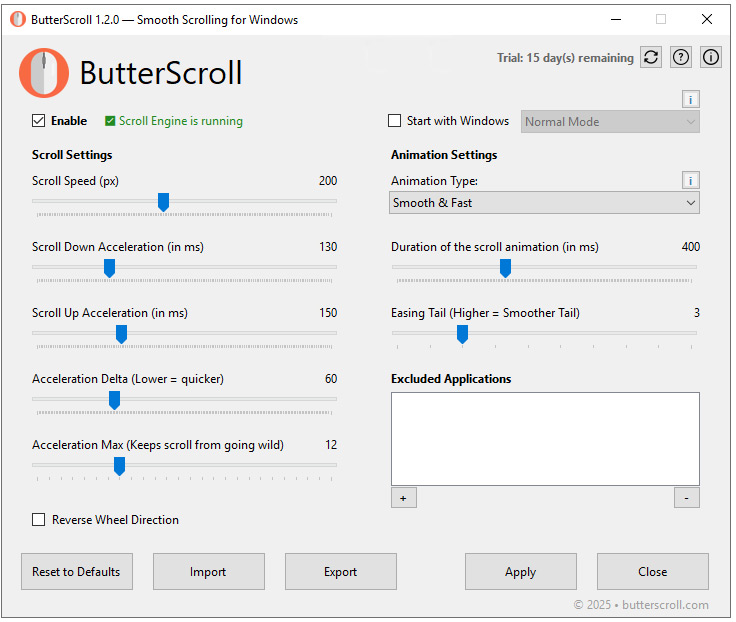736x622 pixels.
Task: Click the Animation Settings heading
Action: [x=444, y=155]
